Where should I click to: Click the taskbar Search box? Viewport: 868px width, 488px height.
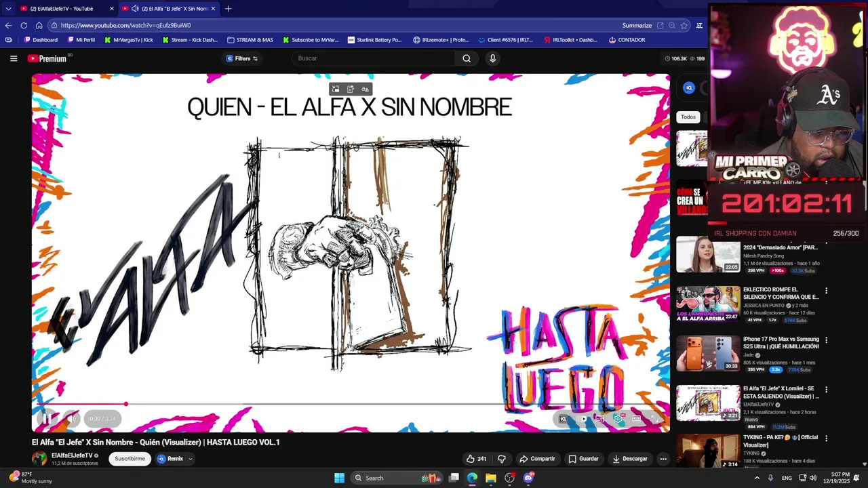pos(395,478)
